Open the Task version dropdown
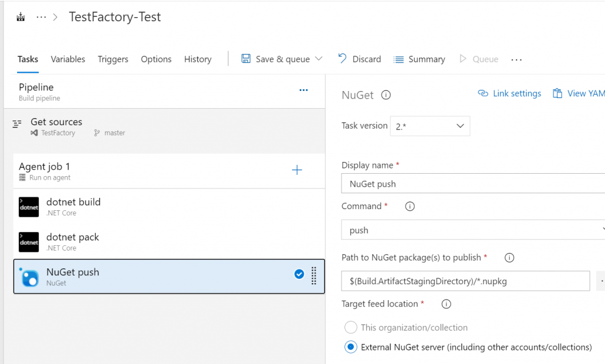 click(430, 126)
